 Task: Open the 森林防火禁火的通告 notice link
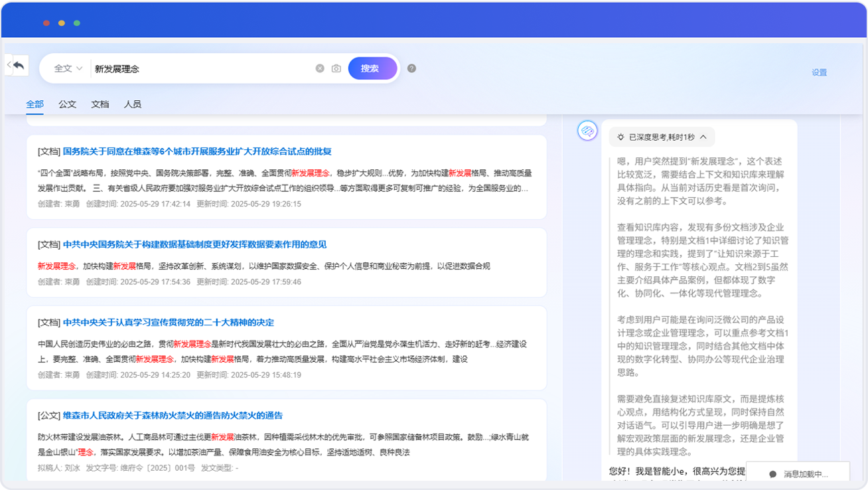point(173,416)
